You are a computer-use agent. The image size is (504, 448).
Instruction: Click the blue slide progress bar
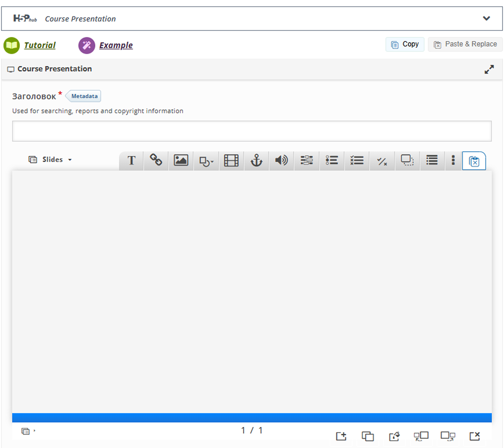pyautogui.click(x=252, y=417)
